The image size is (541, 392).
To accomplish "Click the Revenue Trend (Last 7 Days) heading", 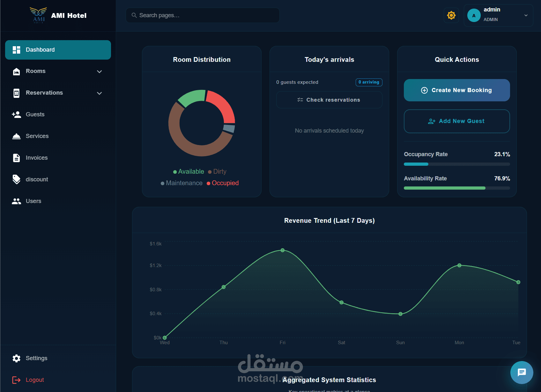I will coord(330,221).
